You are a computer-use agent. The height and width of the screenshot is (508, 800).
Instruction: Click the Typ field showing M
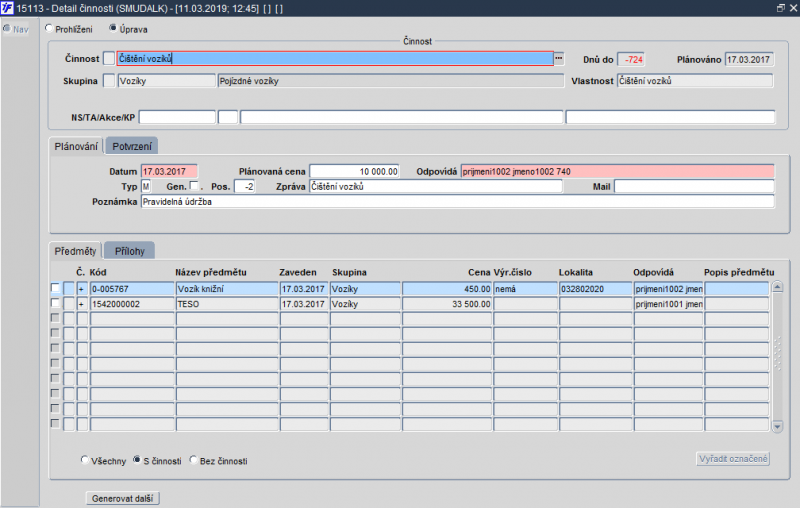146,187
